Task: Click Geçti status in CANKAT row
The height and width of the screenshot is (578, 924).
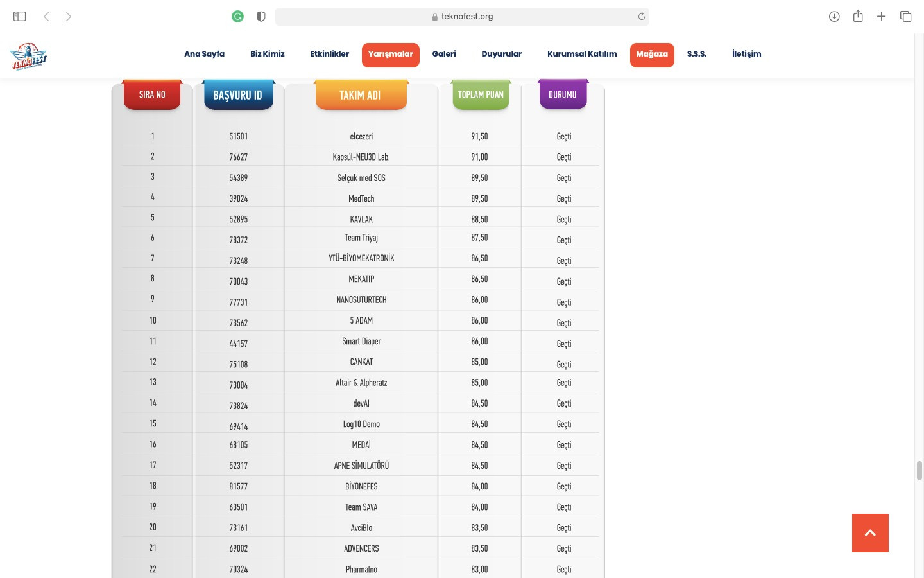Action: tap(564, 364)
